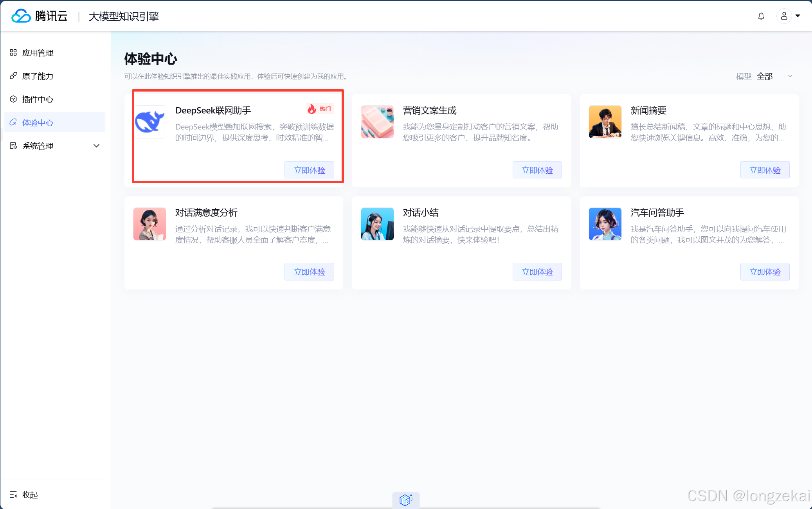This screenshot has height=509, width=812.
Task: Open the notification bell icon
Action: 761,16
